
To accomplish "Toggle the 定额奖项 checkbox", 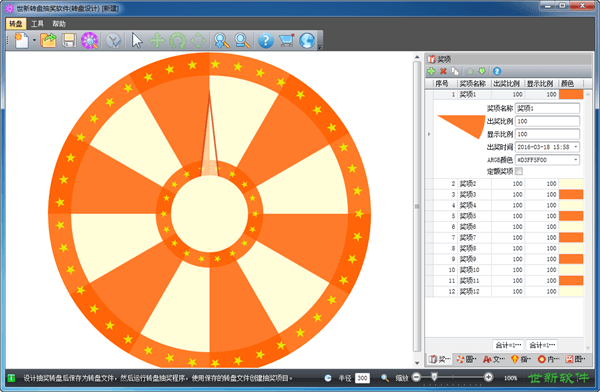I will click(x=519, y=171).
